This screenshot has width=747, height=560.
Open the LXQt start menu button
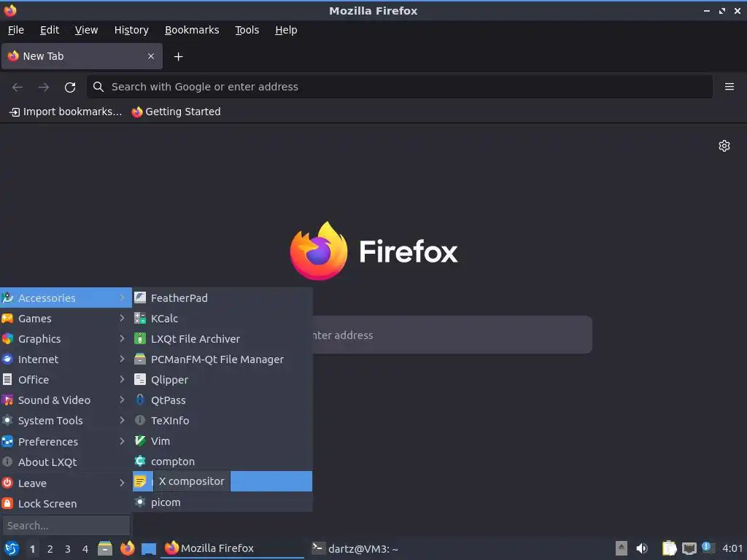click(12, 548)
